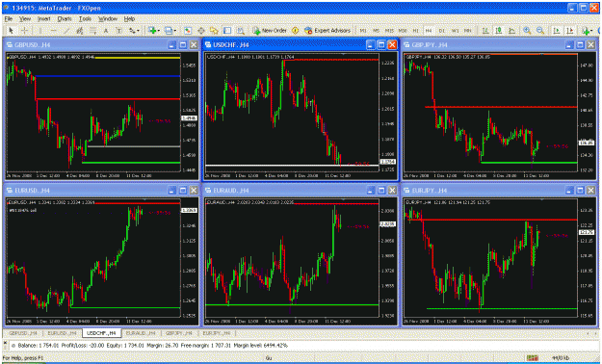Toggle the Expert Advisors button
The width and height of the screenshot is (602, 364).
(x=327, y=31)
